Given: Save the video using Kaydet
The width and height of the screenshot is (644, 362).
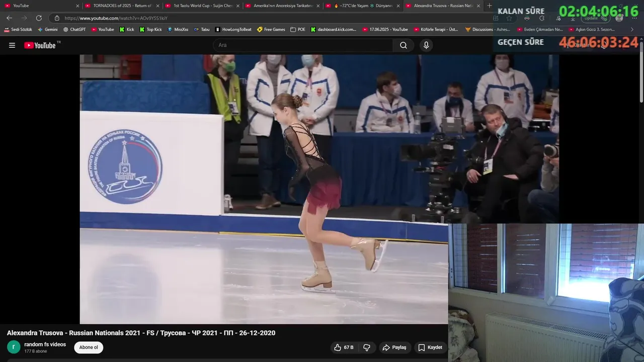Looking at the screenshot, I should [x=430, y=347].
